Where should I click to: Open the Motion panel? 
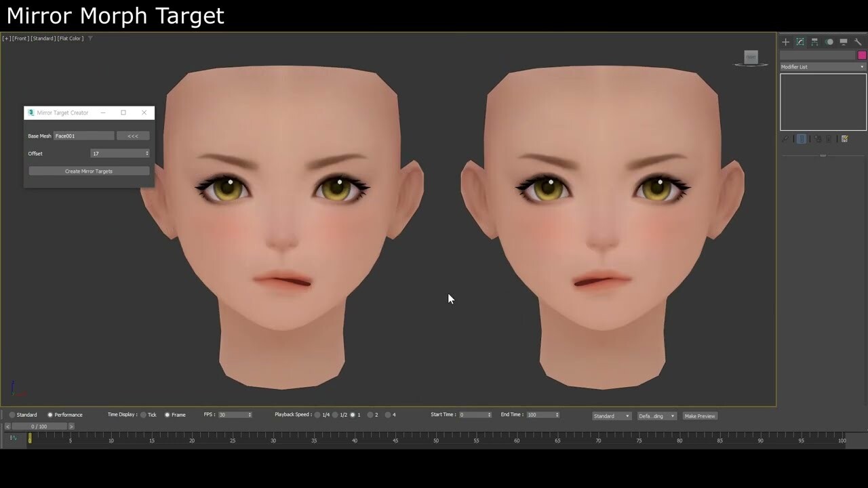click(x=829, y=41)
